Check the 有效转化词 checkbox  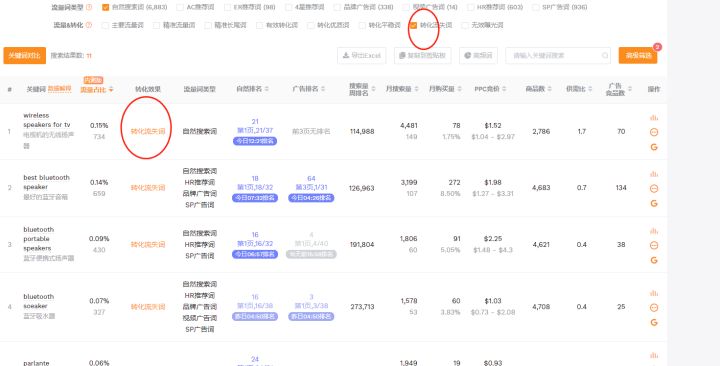click(x=259, y=25)
